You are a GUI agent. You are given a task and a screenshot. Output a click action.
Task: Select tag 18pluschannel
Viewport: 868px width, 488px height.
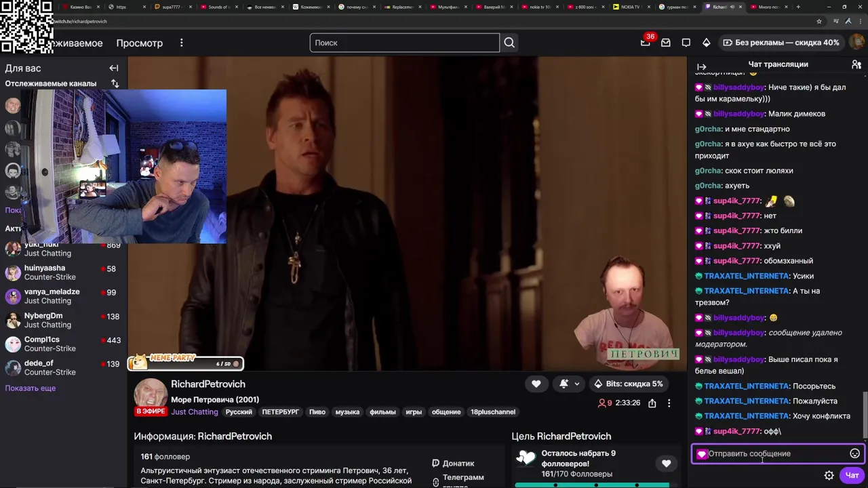[493, 412]
